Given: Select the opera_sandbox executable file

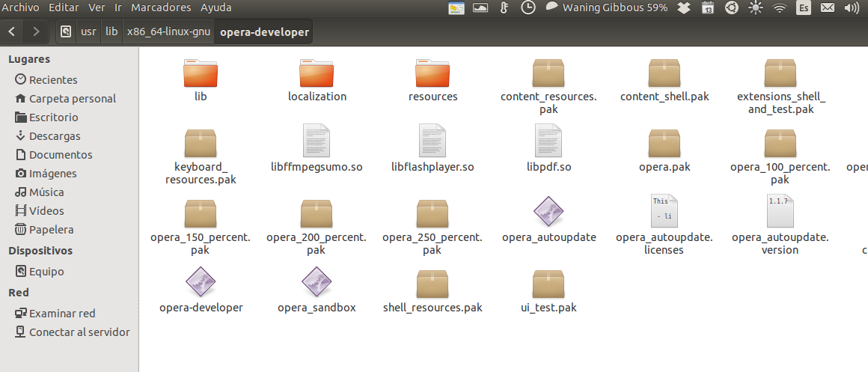Looking at the screenshot, I should pos(317,284).
